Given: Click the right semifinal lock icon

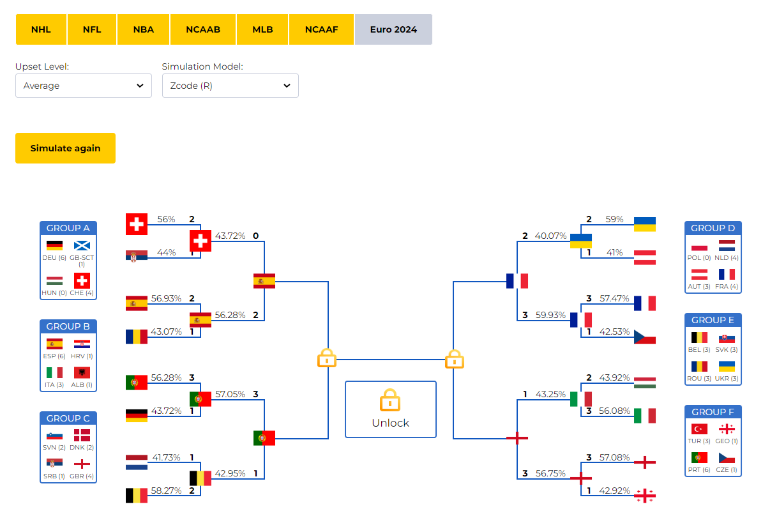Looking at the screenshot, I should 454,359.
